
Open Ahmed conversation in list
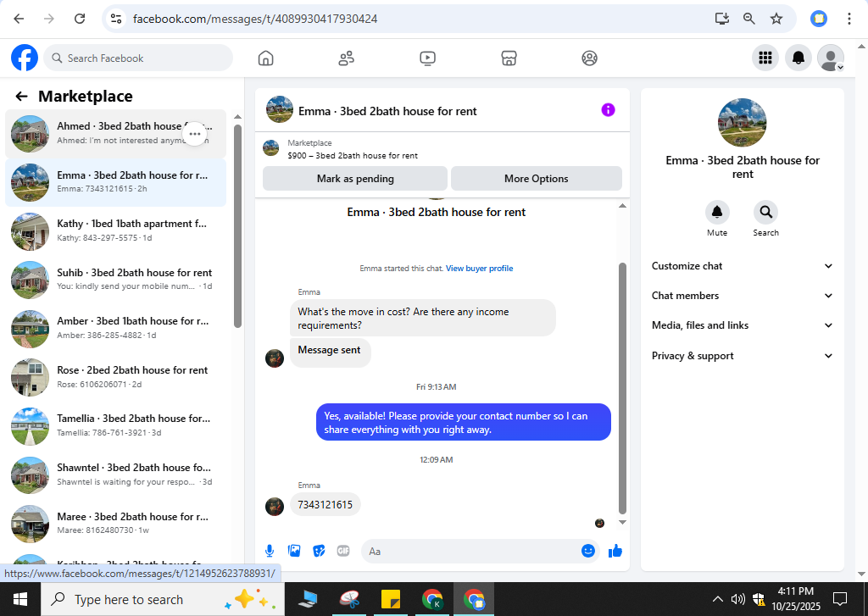(x=115, y=133)
